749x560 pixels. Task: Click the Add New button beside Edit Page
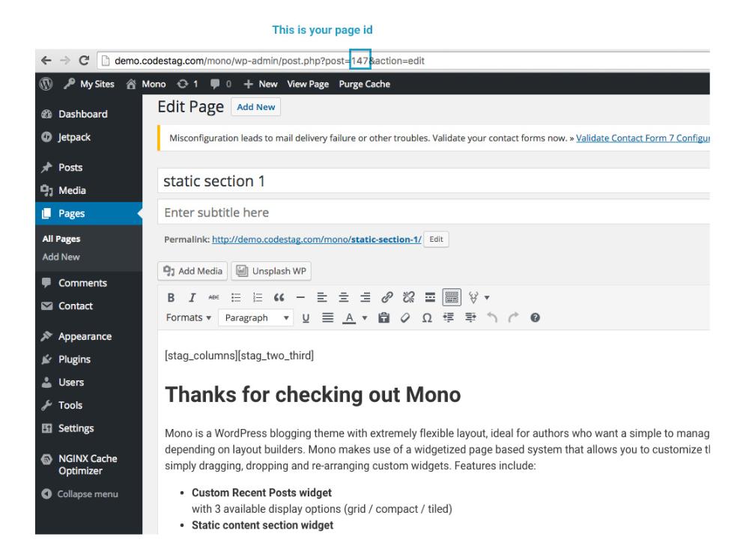[255, 107]
